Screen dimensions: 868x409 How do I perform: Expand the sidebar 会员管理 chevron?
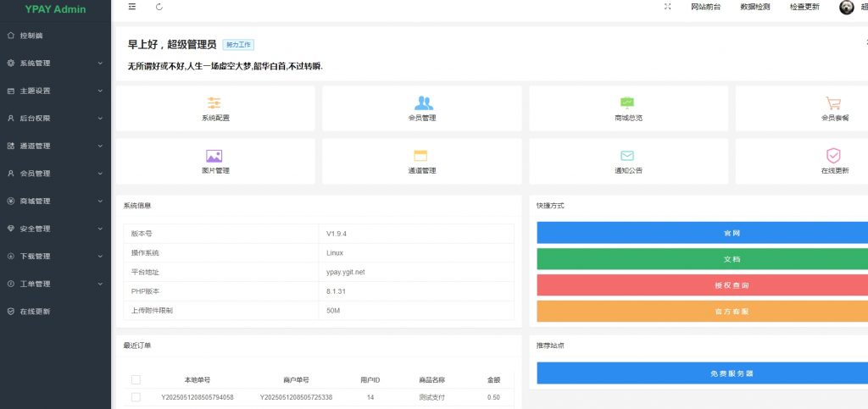pyautogui.click(x=100, y=174)
